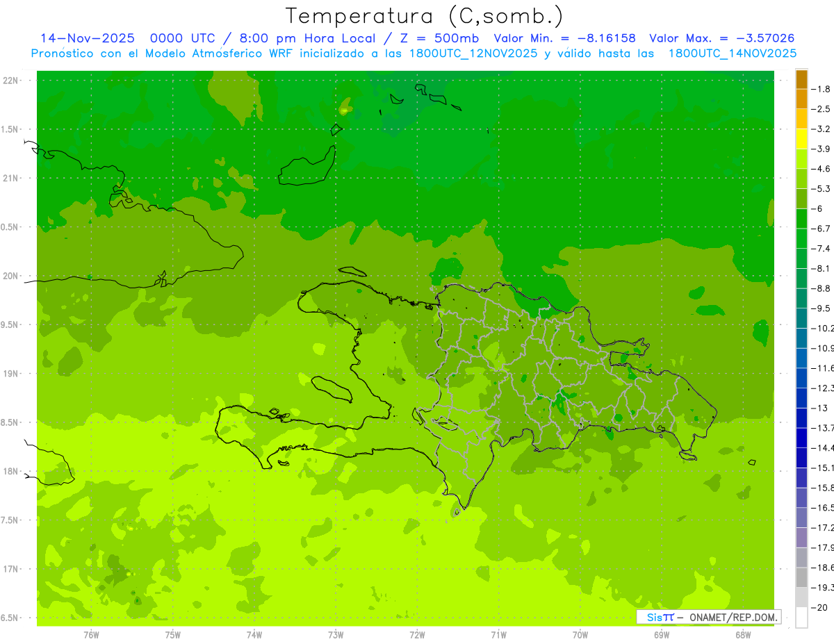Click the "-20" legend value

[x=821, y=608]
